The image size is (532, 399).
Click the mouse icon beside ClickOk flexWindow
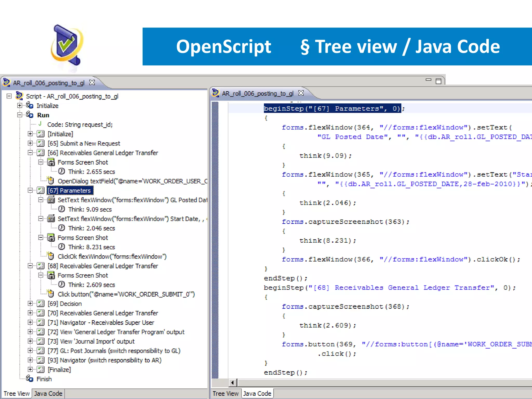[51, 256]
